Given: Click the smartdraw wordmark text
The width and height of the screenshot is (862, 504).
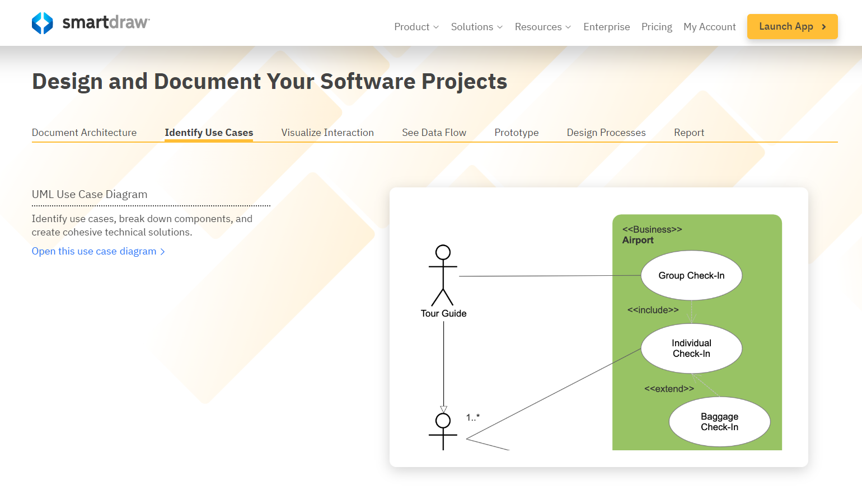Looking at the screenshot, I should click(x=106, y=22).
